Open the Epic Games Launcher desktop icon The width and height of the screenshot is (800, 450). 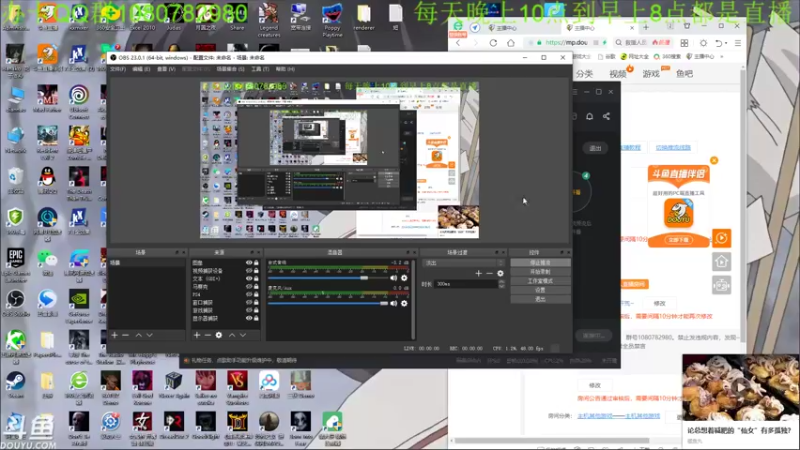pos(15,264)
